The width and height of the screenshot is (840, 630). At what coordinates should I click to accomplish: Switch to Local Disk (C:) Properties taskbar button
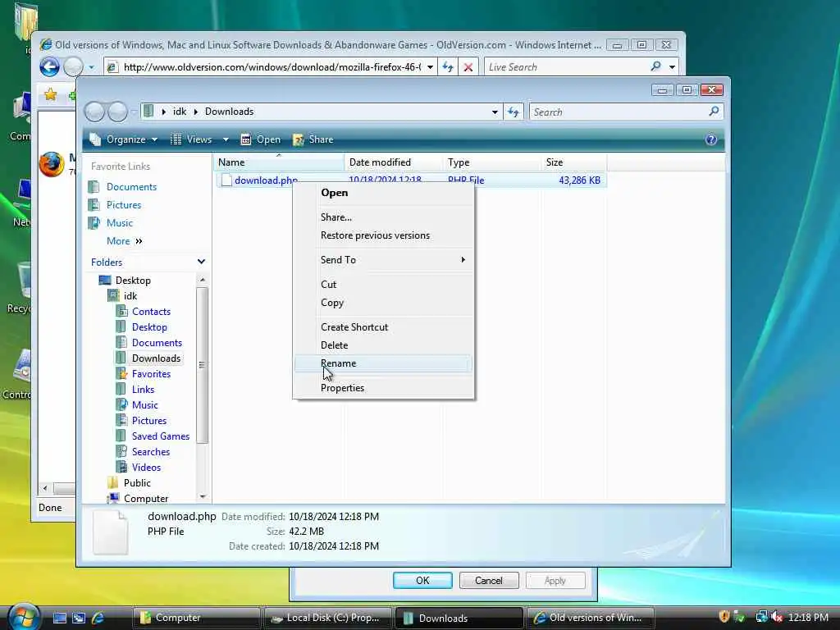tap(327, 618)
